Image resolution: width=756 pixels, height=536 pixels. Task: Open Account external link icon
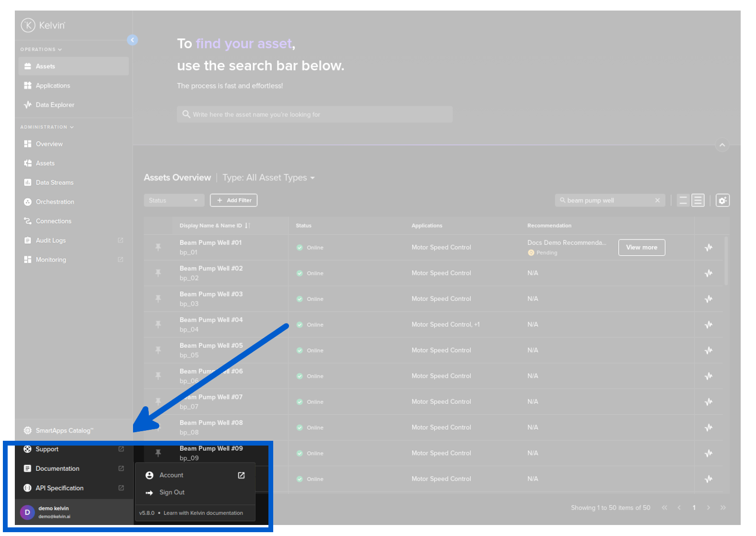(x=241, y=475)
